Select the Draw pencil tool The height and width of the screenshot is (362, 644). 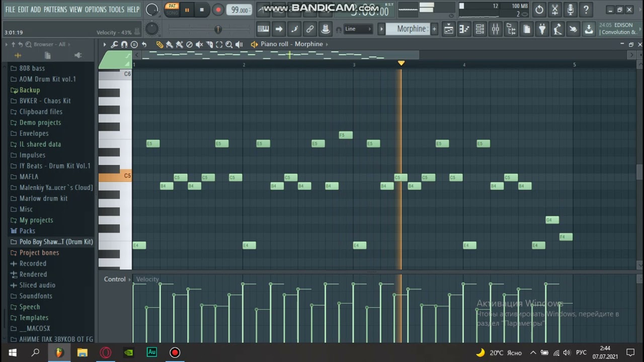159,44
